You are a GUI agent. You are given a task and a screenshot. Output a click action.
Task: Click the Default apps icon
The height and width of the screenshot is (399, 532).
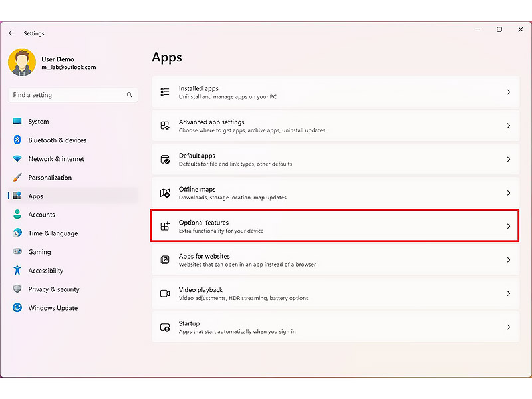[x=165, y=159]
